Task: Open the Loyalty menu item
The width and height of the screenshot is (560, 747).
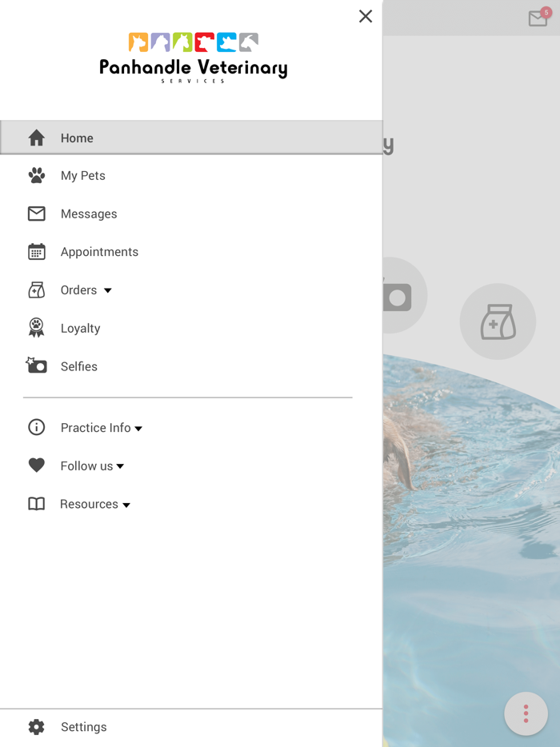Action: (x=191, y=328)
